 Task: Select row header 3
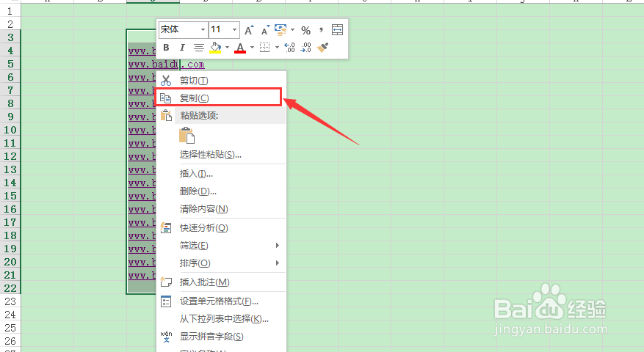[10, 37]
